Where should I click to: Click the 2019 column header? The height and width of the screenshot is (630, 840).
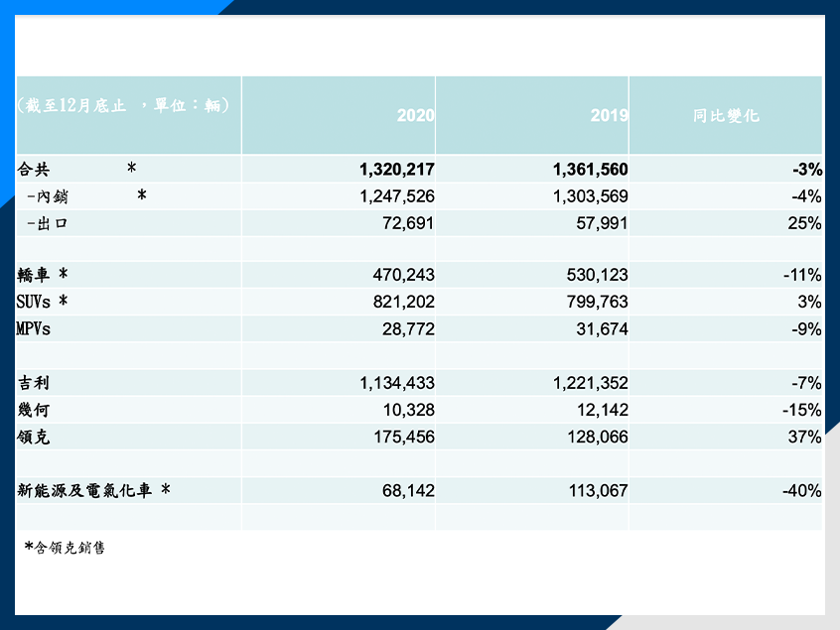[609, 115]
